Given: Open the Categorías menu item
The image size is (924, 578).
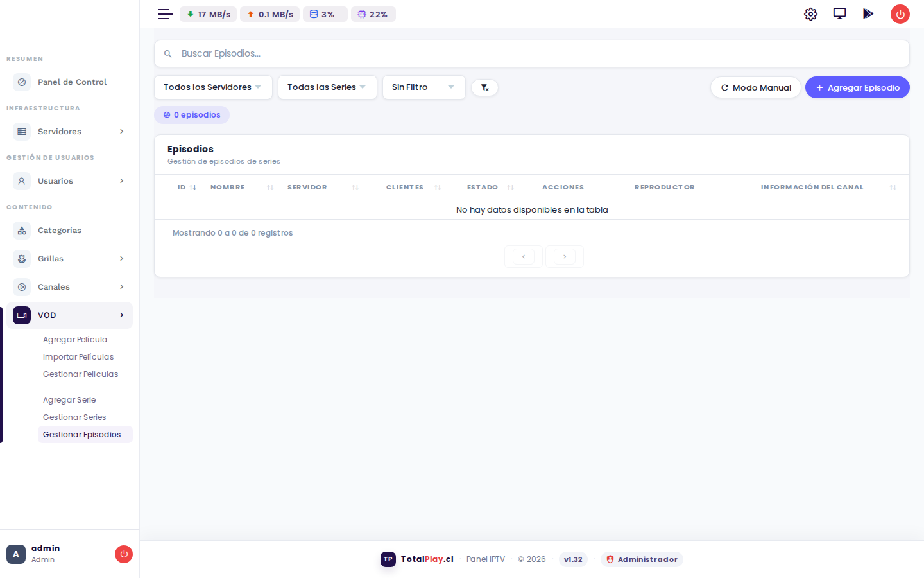Looking at the screenshot, I should coord(69,231).
